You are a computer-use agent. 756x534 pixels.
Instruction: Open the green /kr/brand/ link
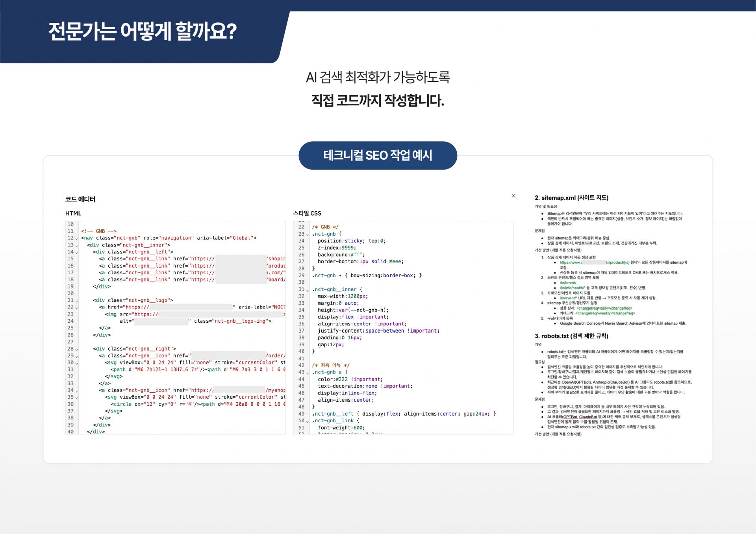(568, 283)
